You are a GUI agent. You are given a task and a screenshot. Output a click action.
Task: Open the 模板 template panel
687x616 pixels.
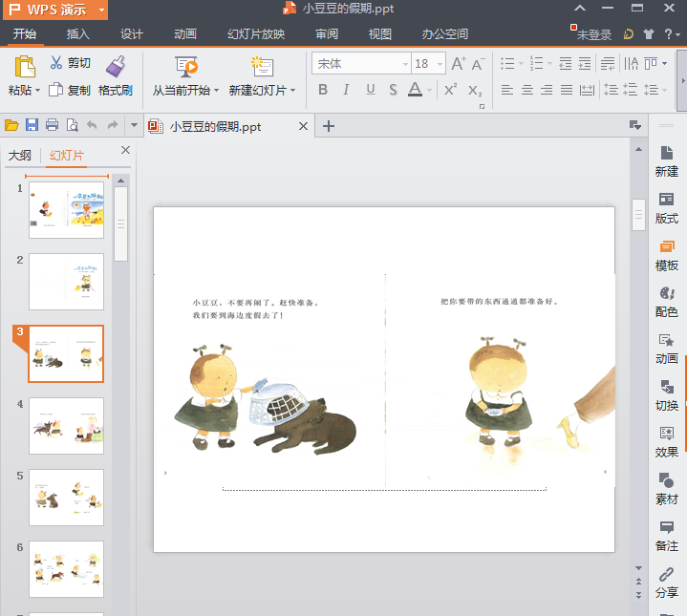click(667, 246)
